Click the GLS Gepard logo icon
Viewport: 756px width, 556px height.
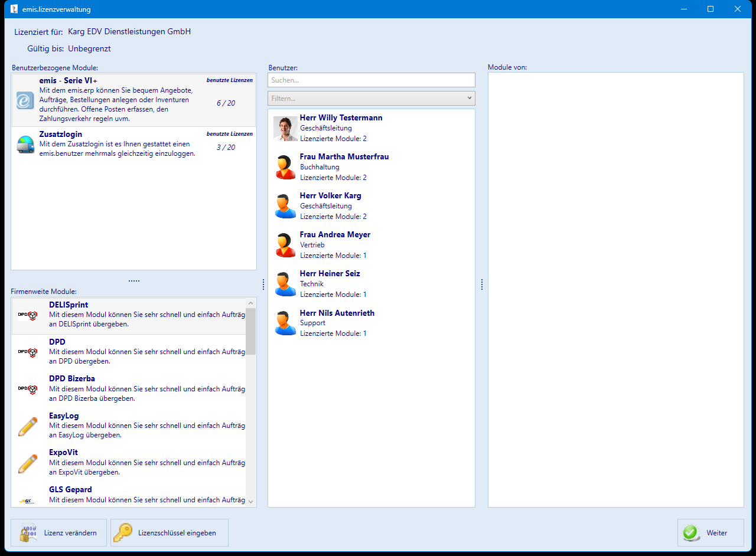coord(28,501)
